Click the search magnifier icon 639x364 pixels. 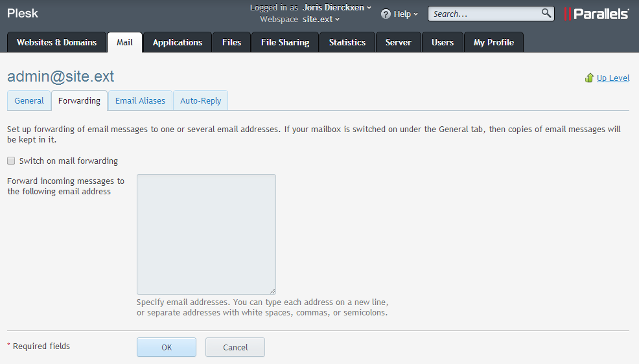(546, 13)
